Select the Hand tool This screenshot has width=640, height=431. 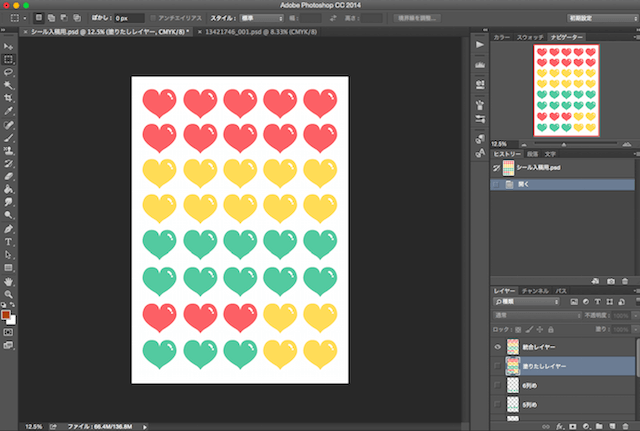tap(8, 282)
